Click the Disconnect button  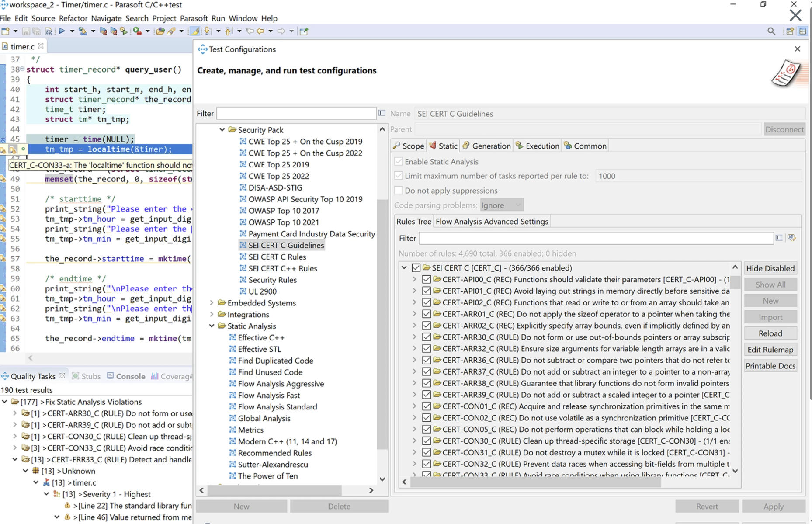coord(784,129)
